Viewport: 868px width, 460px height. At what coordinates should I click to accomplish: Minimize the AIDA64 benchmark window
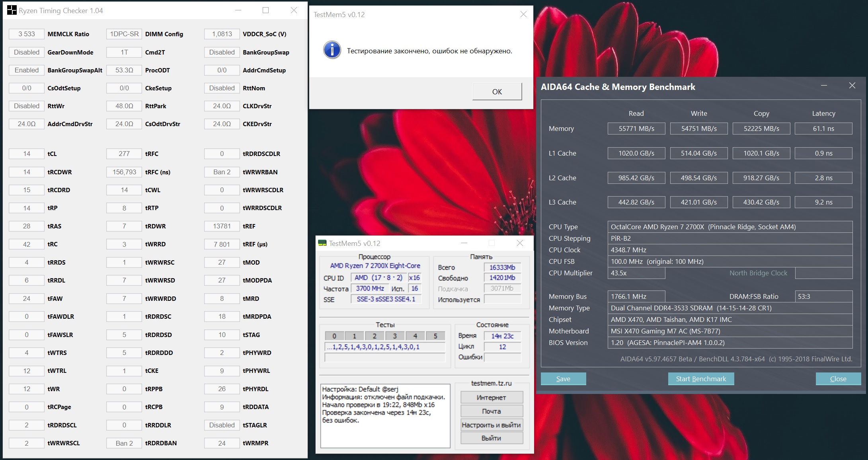point(824,86)
